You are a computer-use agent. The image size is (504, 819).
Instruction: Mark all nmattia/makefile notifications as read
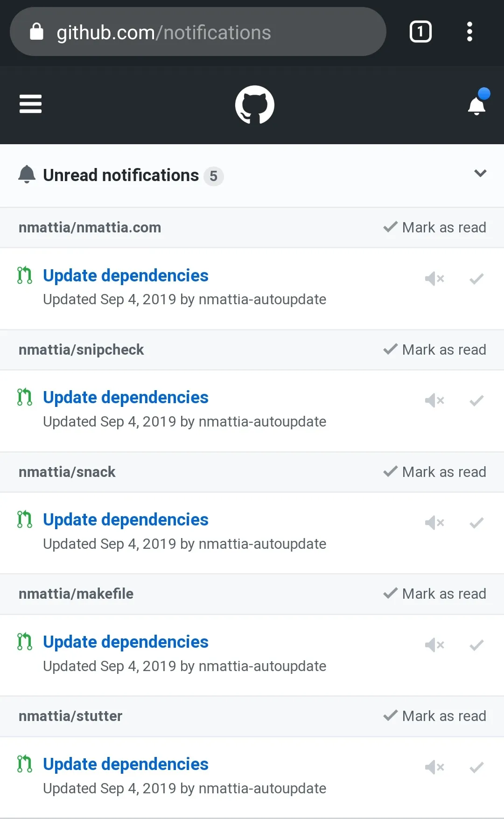435,594
